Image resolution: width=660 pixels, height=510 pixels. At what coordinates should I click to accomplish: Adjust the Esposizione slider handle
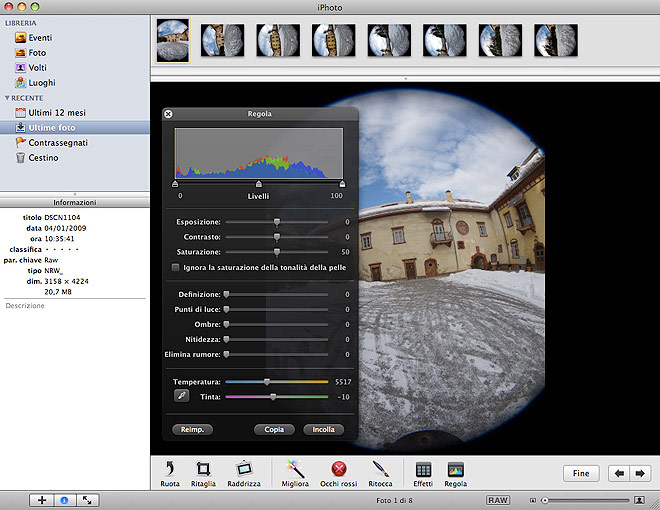click(x=277, y=222)
